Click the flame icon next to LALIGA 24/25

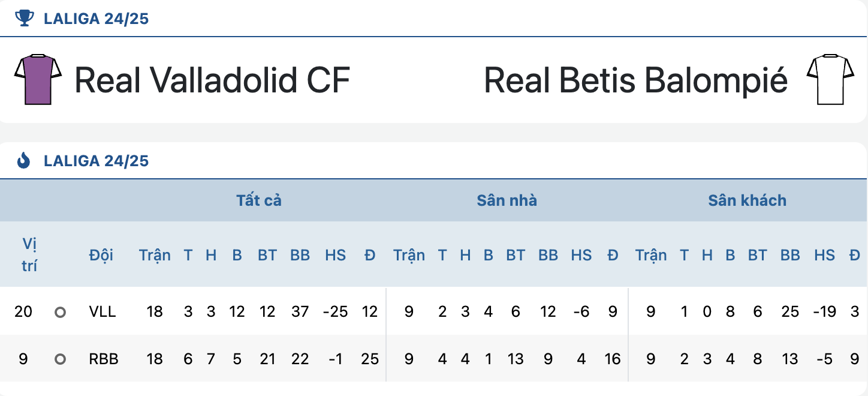[24, 161]
